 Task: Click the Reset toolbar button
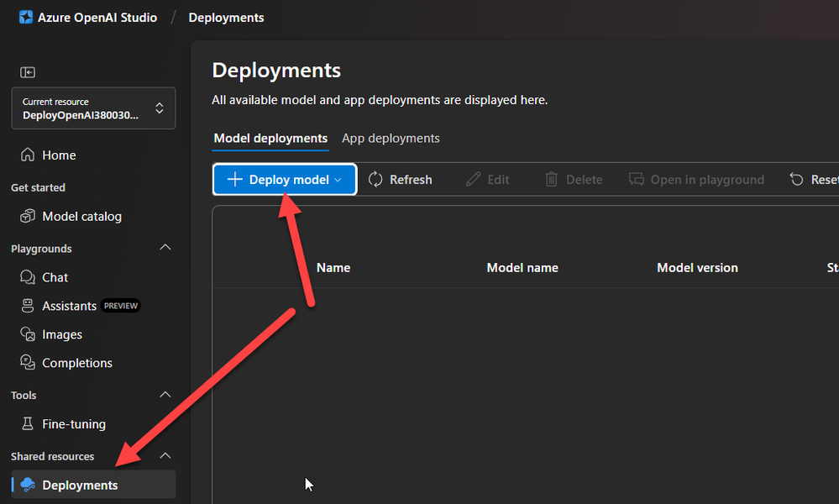[814, 179]
